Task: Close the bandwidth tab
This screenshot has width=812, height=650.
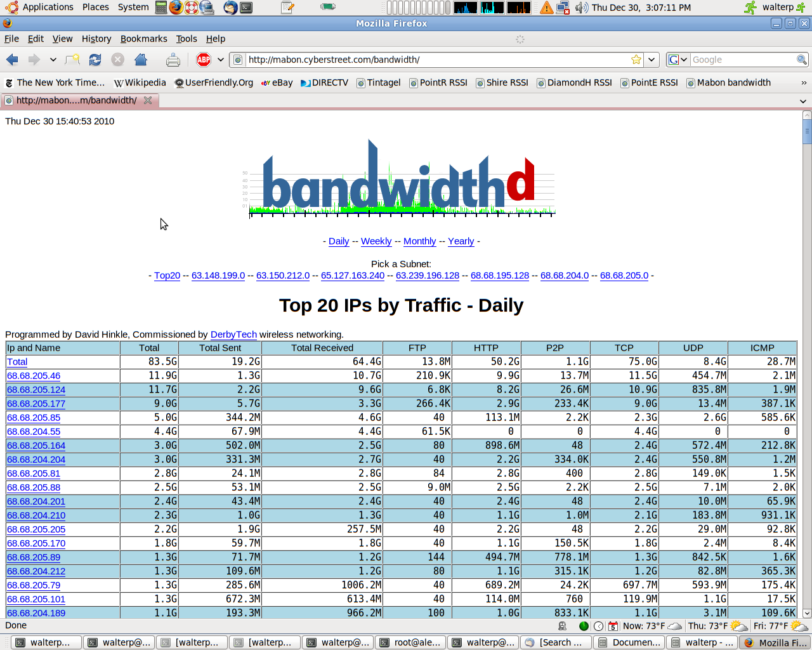Action: [148, 100]
